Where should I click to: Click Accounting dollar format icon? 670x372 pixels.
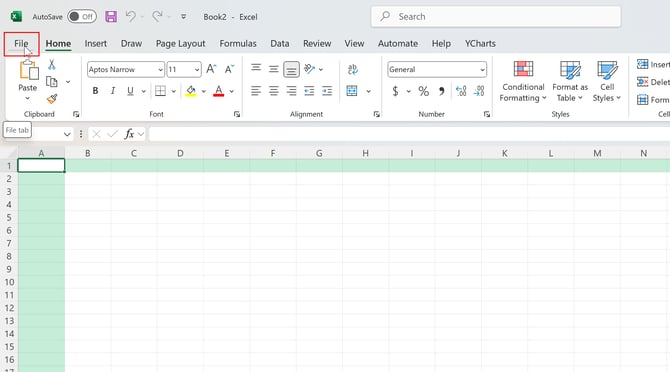tap(395, 91)
